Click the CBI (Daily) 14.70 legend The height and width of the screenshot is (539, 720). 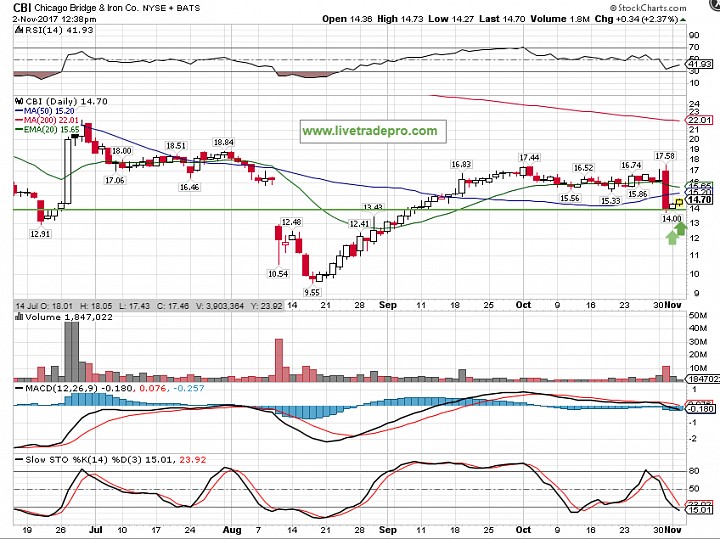coord(66,101)
